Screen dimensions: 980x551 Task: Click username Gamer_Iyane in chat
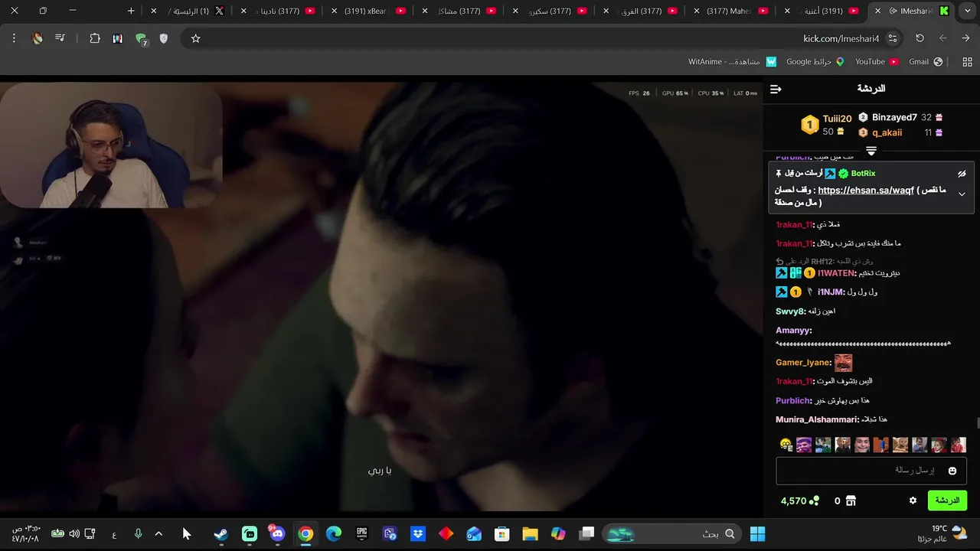click(x=803, y=362)
